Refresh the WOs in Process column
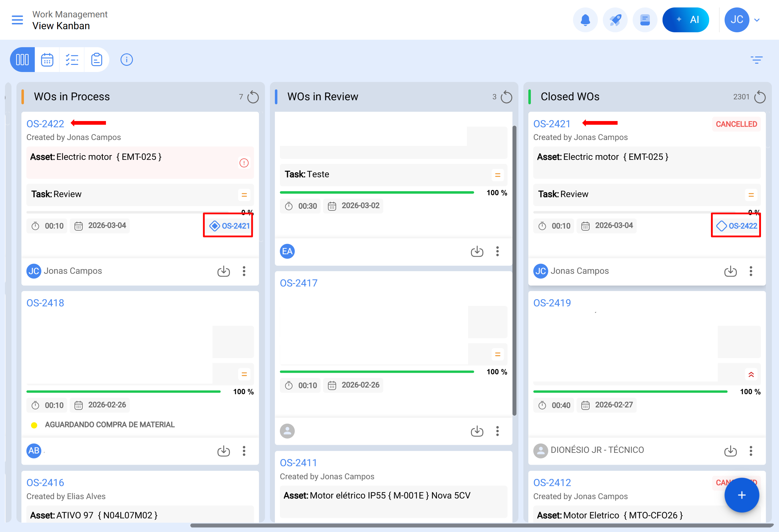The image size is (779, 532). tap(253, 97)
